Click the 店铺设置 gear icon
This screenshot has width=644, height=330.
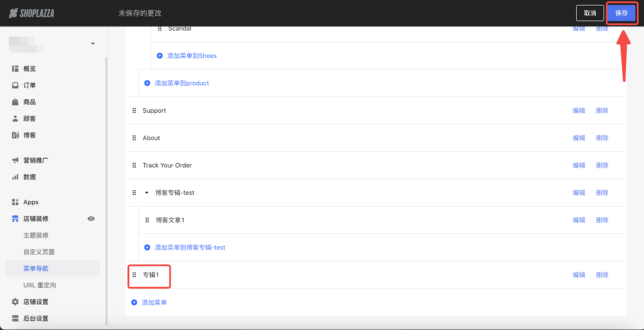pos(15,302)
